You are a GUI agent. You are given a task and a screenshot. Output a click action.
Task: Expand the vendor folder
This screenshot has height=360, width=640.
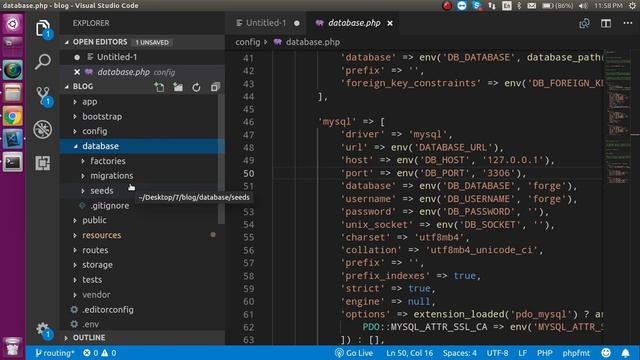point(142,295)
